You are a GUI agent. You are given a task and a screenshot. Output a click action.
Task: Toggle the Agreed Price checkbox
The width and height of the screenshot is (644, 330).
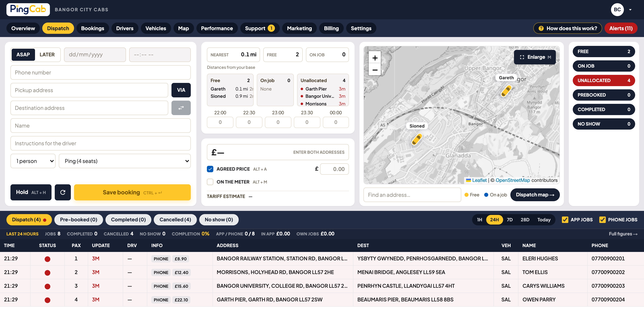coord(210,169)
